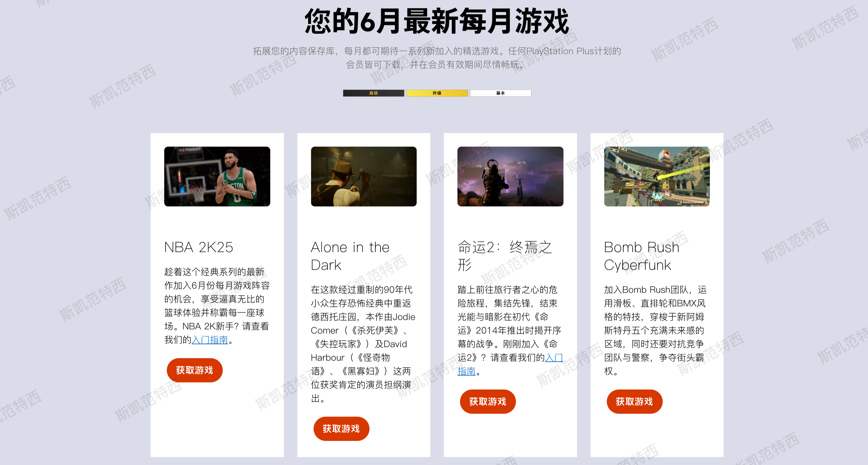This screenshot has height=465, width=868.
Task: Select the 高级 tier tab
Action: click(x=373, y=93)
